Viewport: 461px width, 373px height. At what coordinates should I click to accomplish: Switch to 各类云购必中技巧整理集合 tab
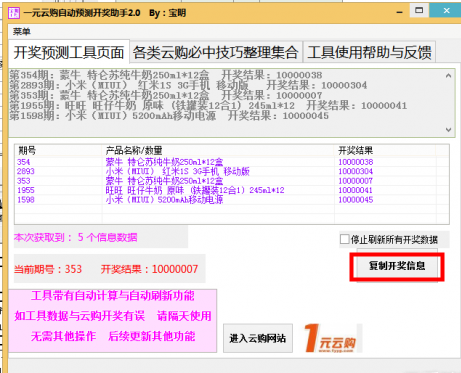[x=215, y=52]
